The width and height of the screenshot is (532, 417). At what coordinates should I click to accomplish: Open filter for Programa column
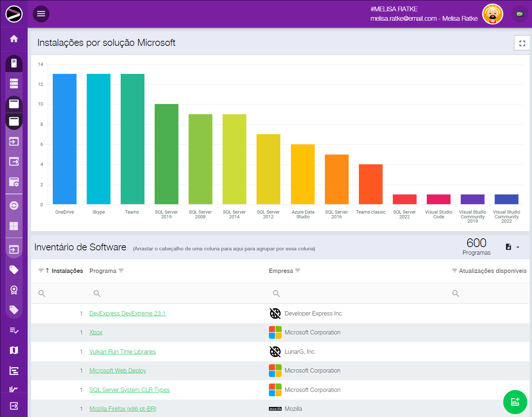tap(121, 271)
